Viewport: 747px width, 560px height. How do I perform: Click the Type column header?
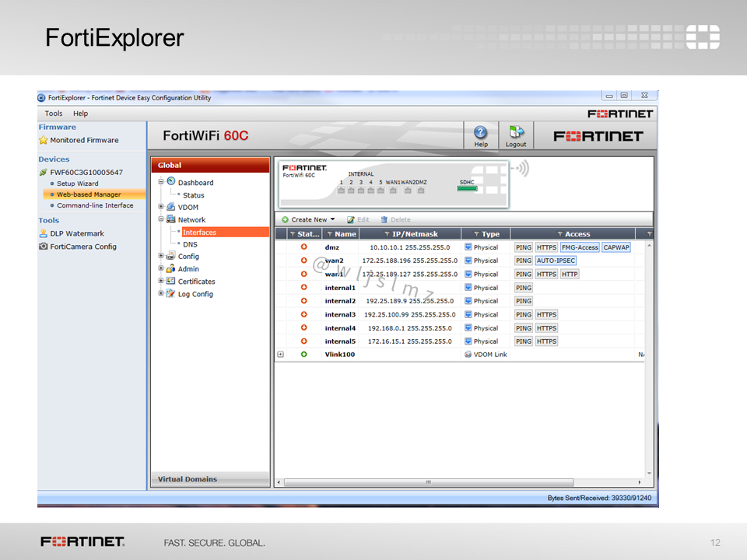tap(486, 234)
